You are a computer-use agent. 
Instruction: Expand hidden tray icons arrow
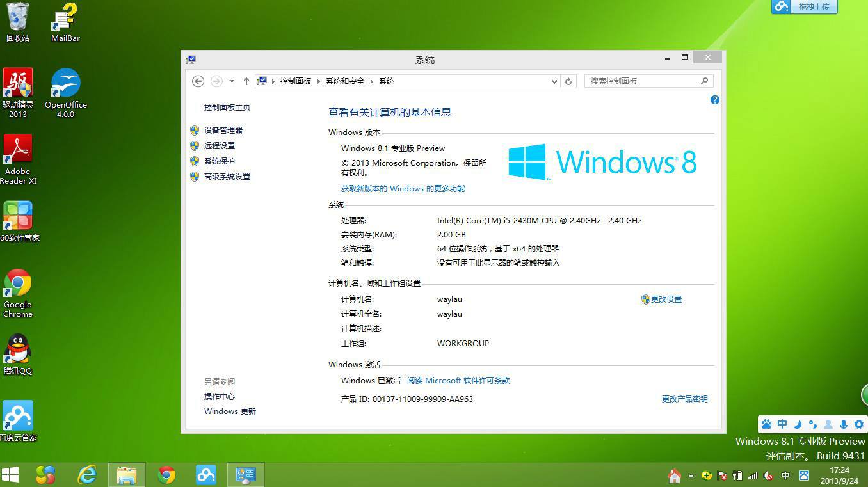coord(691,476)
